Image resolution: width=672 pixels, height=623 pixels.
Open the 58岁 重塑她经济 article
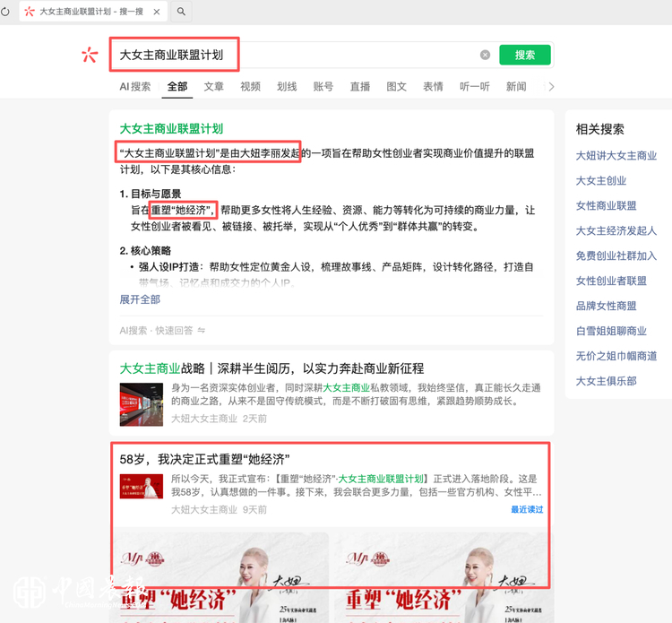(204, 459)
